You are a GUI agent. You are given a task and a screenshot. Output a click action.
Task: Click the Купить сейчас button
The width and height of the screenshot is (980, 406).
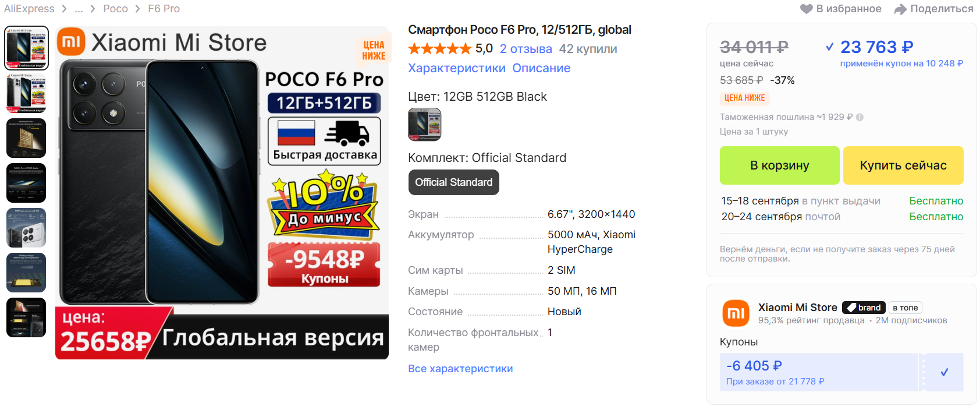903,165
